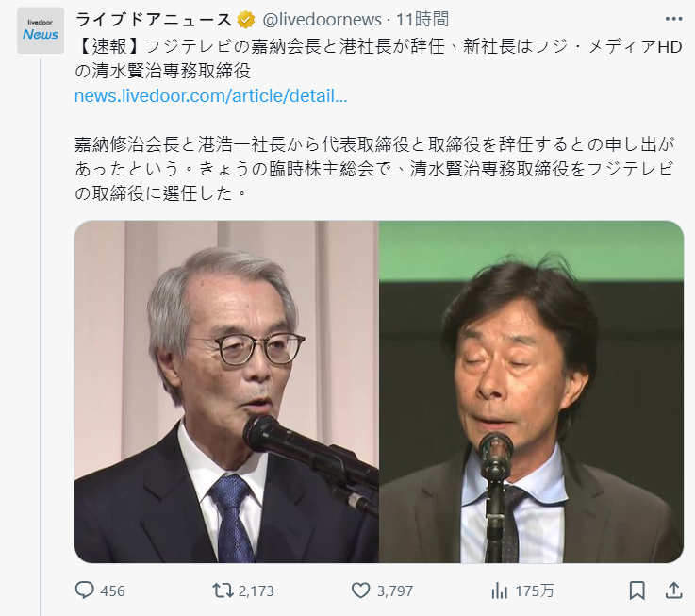Click the 2,173 repost count
The width and height of the screenshot is (695, 616).
[x=256, y=591]
